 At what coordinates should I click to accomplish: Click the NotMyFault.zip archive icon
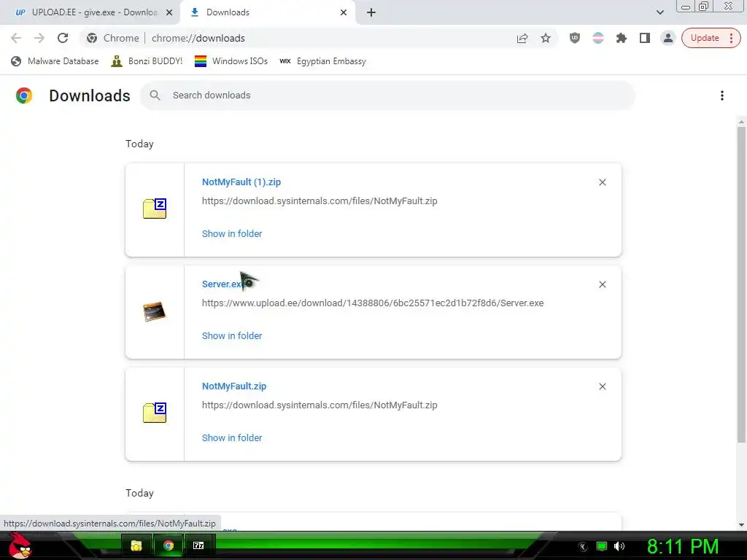tap(155, 413)
